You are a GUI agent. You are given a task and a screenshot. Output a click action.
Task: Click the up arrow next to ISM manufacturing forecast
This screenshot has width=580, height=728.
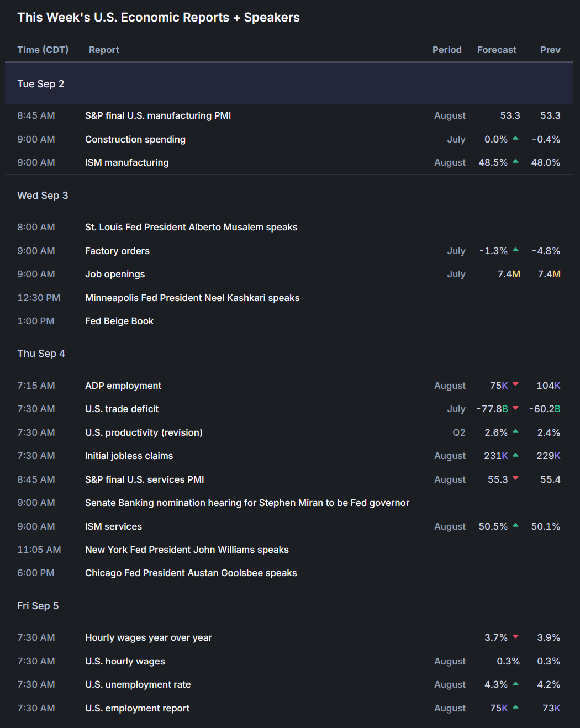pos(515,162)
